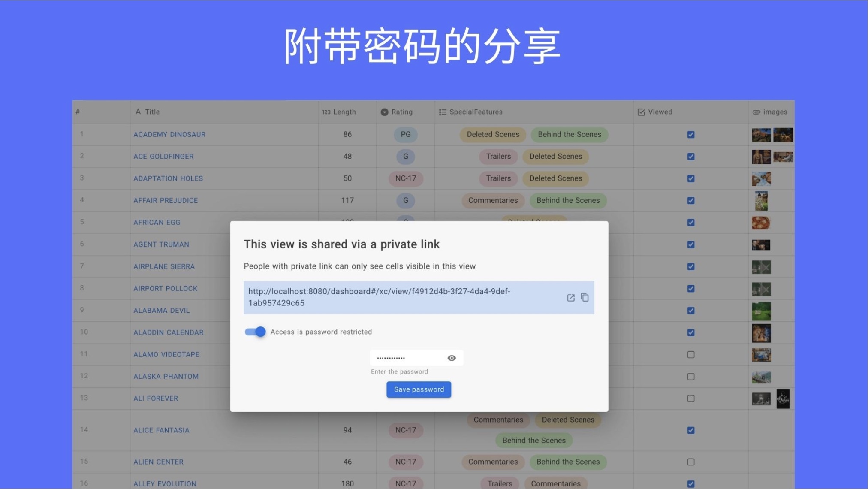Click the rating type icon in the Rating header
The width and height of the screenshot is (868, 489).
tap(384, 112)
